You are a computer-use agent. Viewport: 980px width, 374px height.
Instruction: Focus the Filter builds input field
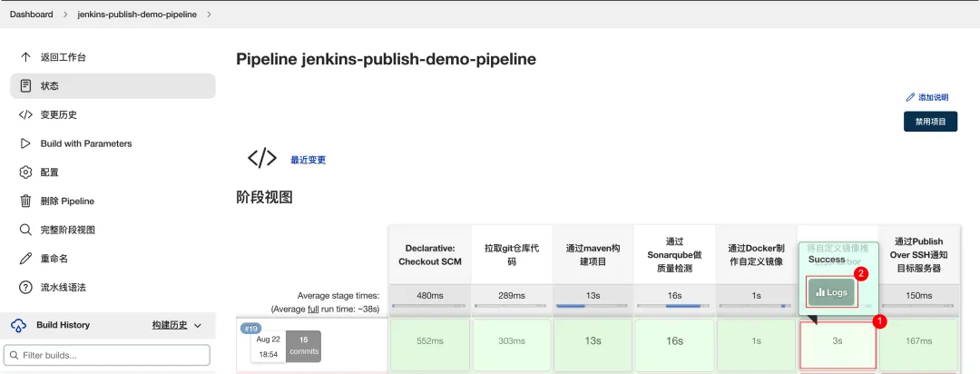coord(107,355)
